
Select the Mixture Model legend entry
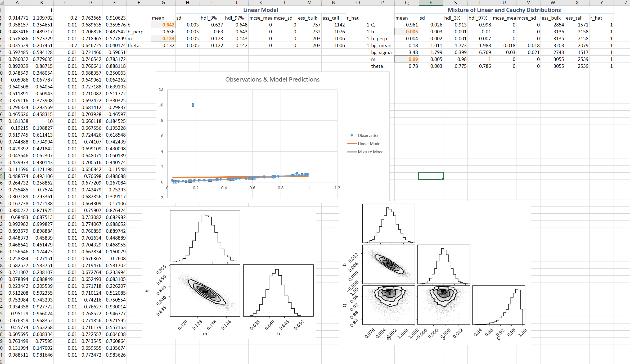coord(371,152)
